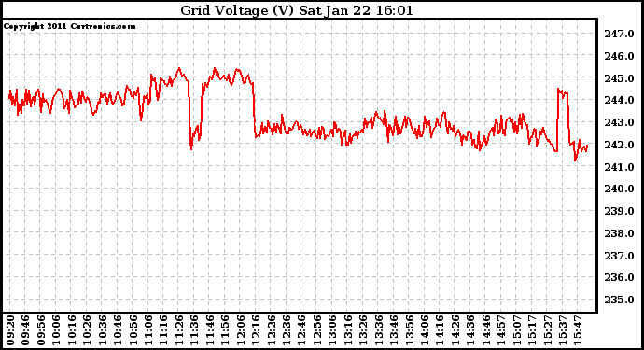Screen dimensions: 644x350
Task: Click the 14:16 time label
Action: 440,330
